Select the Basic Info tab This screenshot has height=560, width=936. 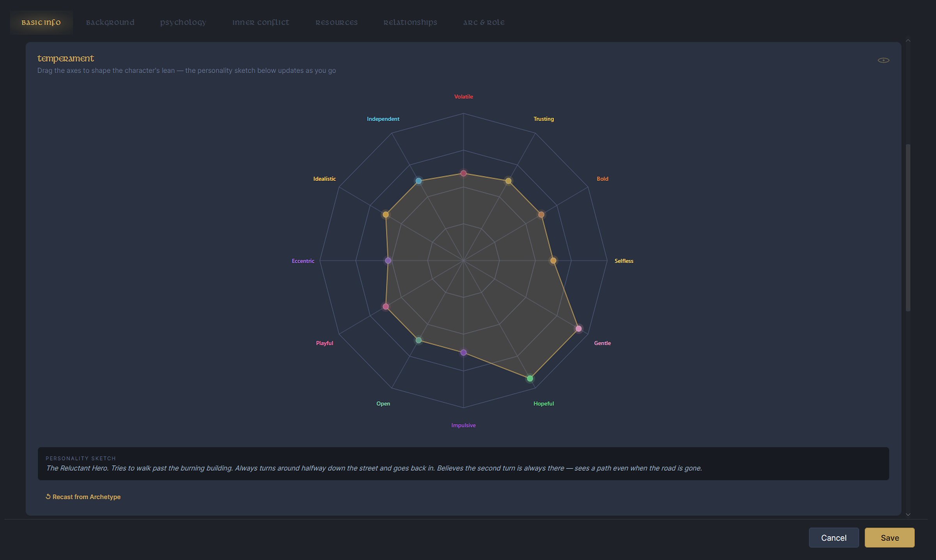pyautogui.click(x=41, y=23)
